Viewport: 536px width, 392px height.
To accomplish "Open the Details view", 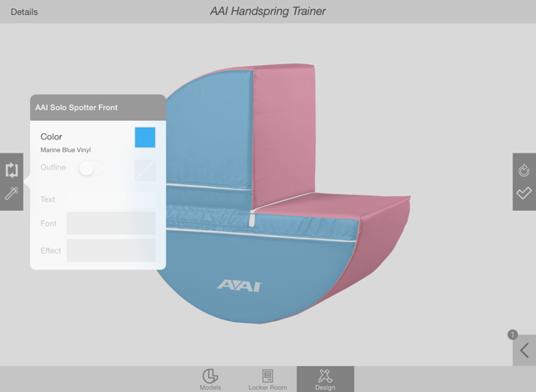I will pyautogui.click(x=24, y=12).
